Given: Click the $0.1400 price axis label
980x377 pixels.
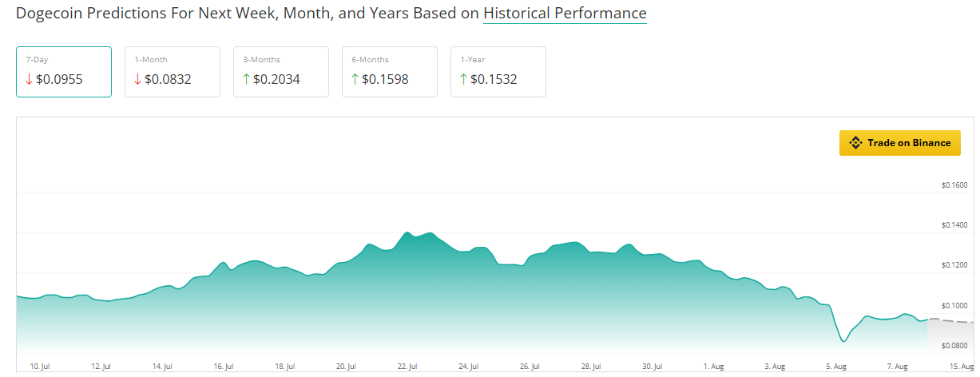Looking at the screenshot, I should pyautogui.click(x=954, y=226).
